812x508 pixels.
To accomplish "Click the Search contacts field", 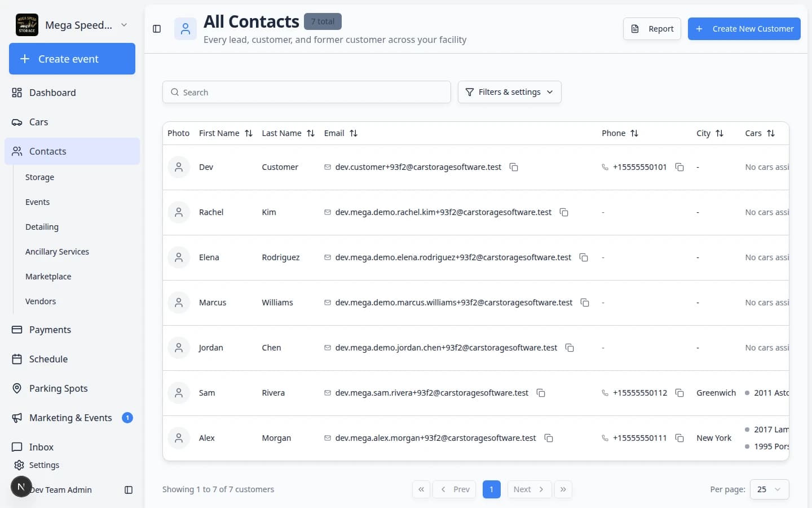I will pyautogui.click(x=307, y=92).
